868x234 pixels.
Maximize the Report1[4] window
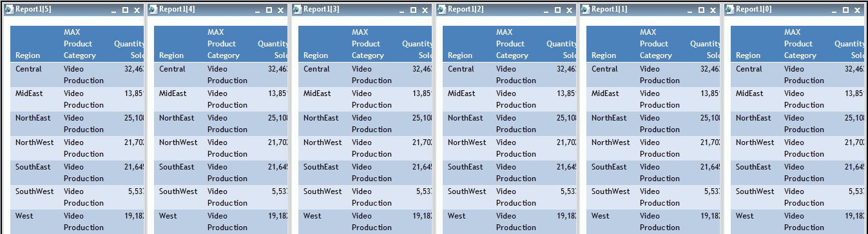tap(269, 10)
